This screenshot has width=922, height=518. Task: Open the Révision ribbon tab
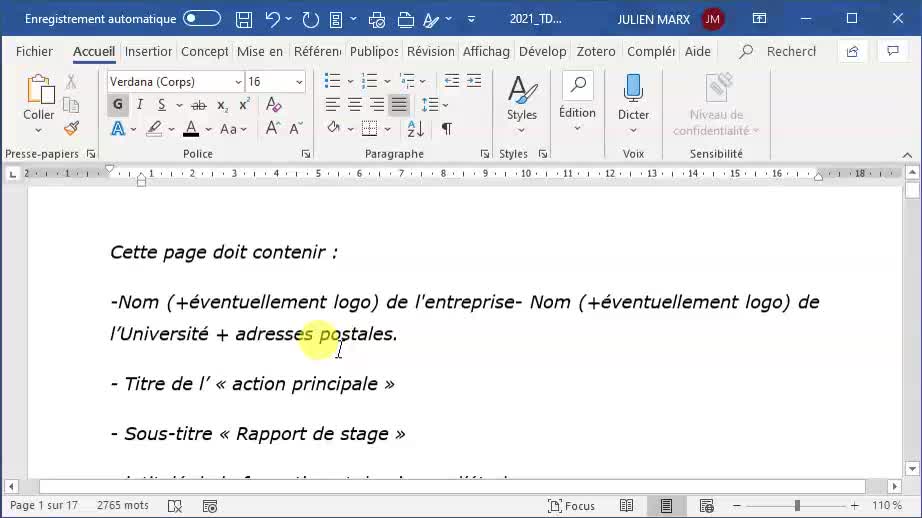click(430, 51)
